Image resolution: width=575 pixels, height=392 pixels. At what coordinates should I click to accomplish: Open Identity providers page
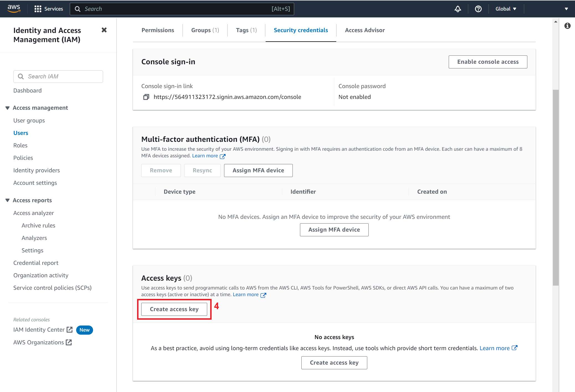37,170
